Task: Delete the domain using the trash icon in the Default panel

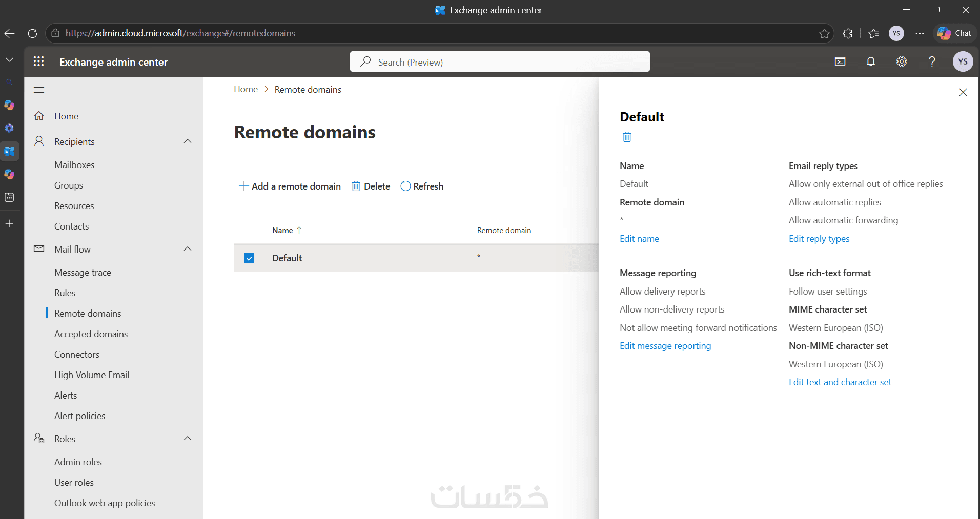Action: (627, 137)
